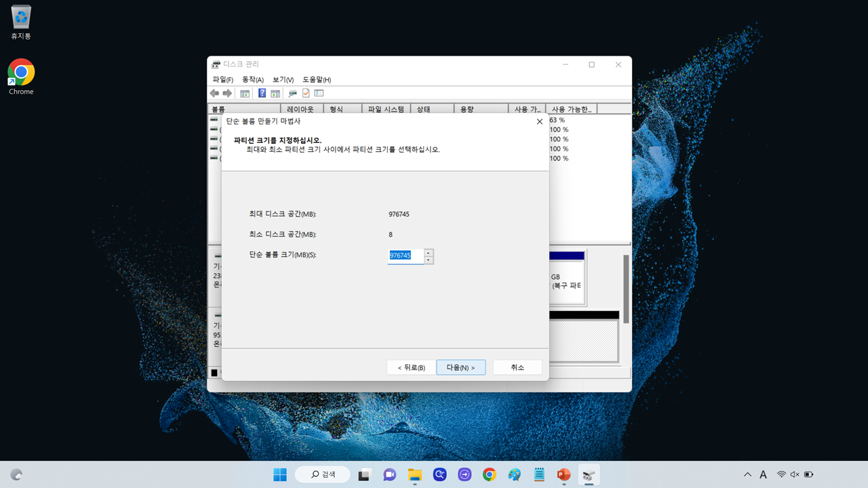Screen dimensions: 868x488
Task: Open Chrome from the desktop shortcut
Action: click(x=20, y=71)
